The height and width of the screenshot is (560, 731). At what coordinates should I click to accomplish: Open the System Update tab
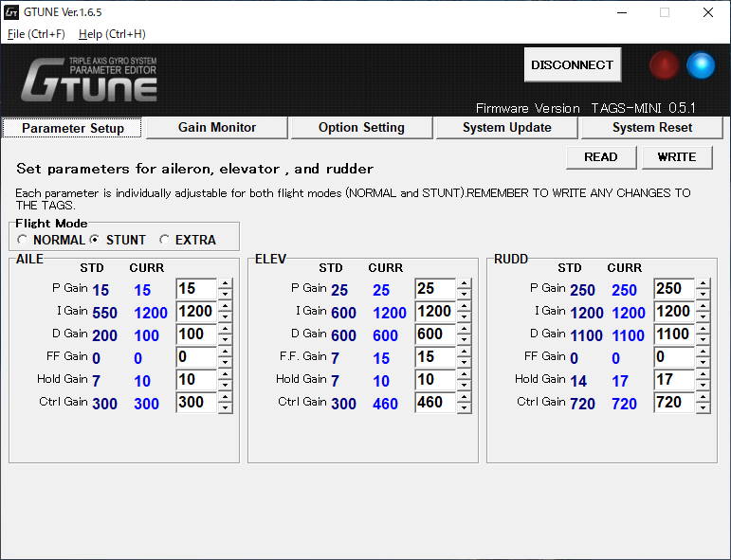click(x=506, y=128)
